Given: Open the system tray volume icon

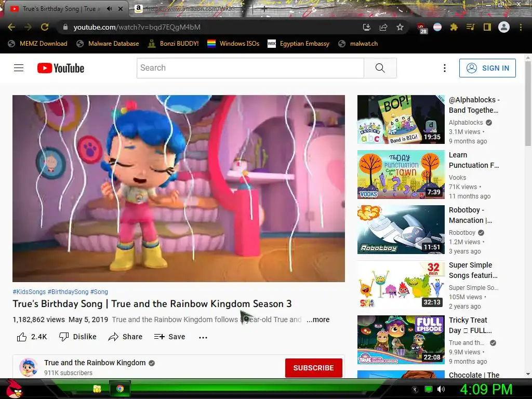Looking at the screenshot, I should (x=441, y=389).
